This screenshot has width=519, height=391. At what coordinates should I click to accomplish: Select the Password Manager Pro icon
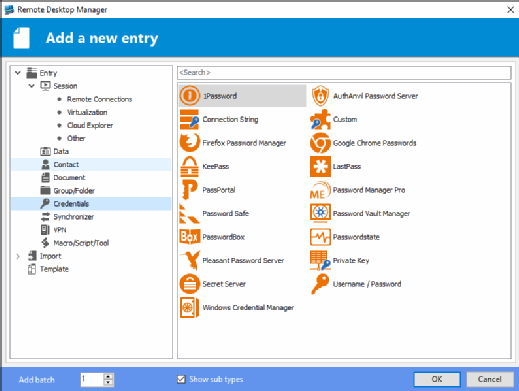pyautogui.click(x=320, y=190)
